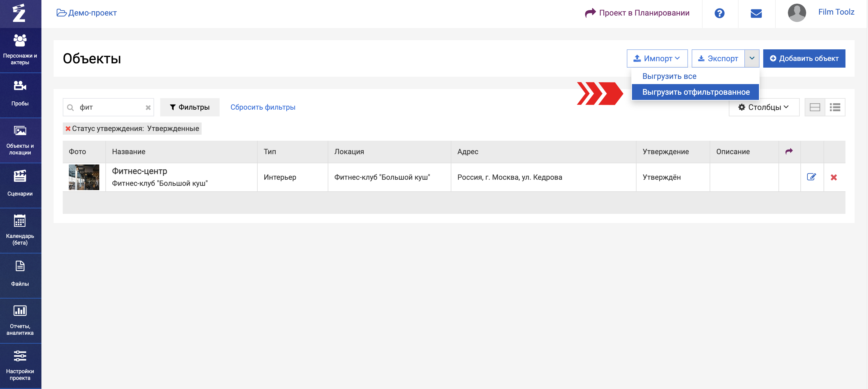Click the Экспорт button
The width and height of the screenshot is (868, 389).
coord(718,58)
